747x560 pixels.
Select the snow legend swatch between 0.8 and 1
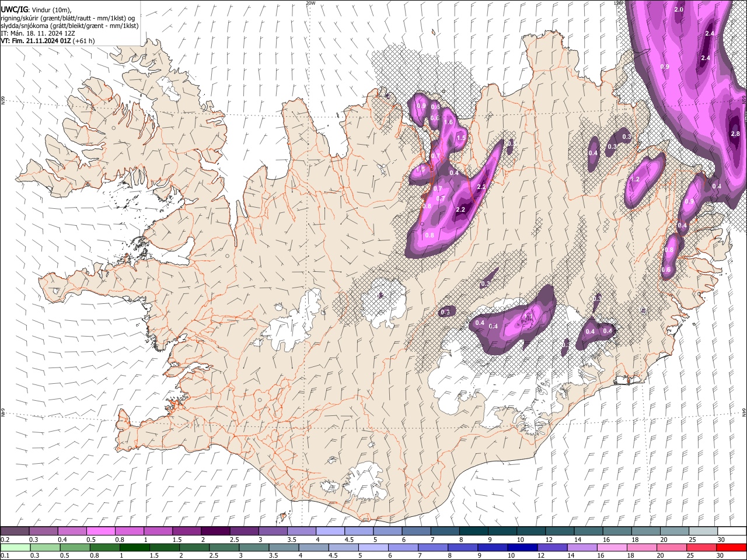click(x=130, y=531)
